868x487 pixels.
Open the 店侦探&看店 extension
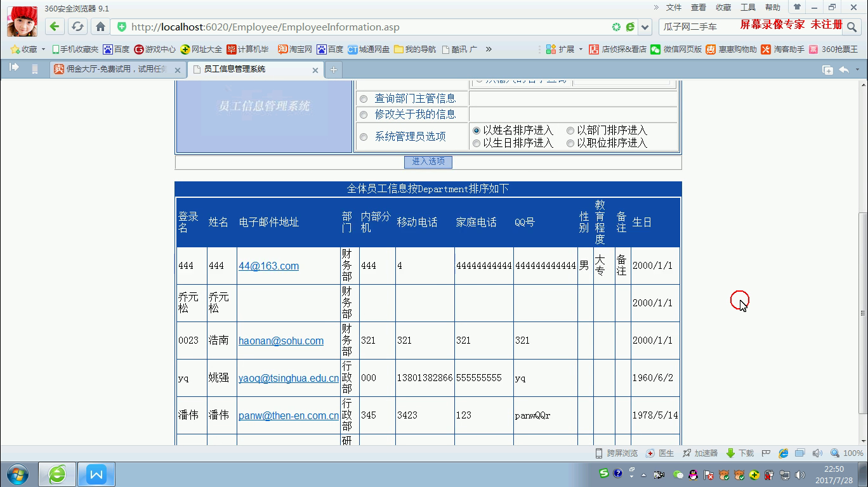click(618, 49)
